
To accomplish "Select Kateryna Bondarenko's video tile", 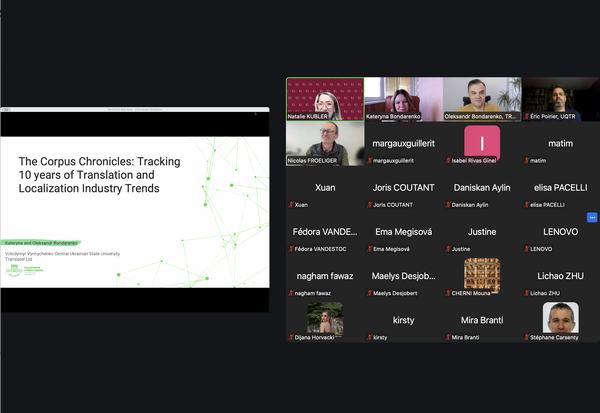I will (x=403, y=99).
